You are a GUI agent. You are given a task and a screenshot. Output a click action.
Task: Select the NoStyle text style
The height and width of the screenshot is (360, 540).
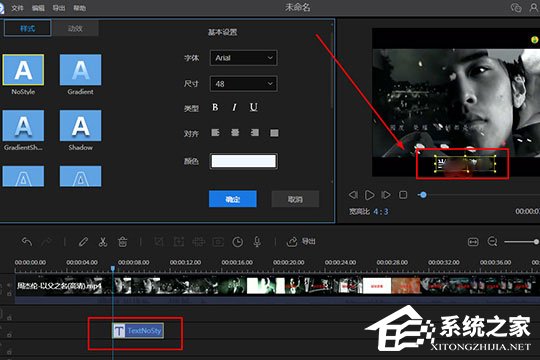[x=23, y=70]
